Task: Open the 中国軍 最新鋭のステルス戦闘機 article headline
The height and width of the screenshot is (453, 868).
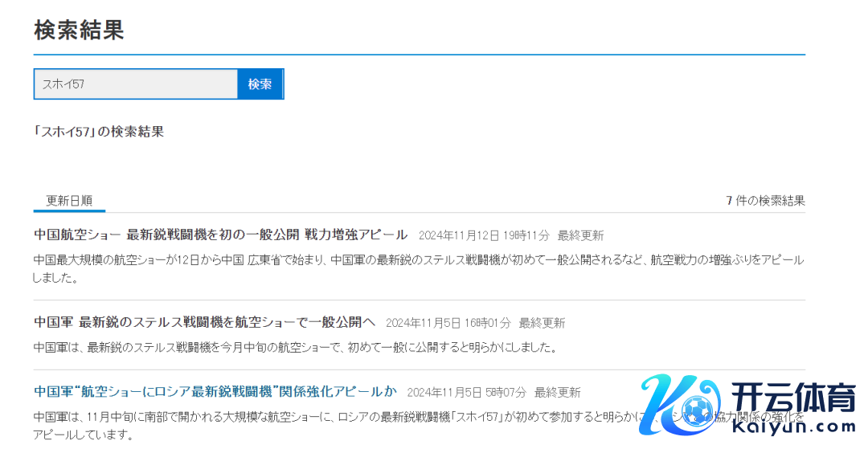Action: tap(204, 322)
